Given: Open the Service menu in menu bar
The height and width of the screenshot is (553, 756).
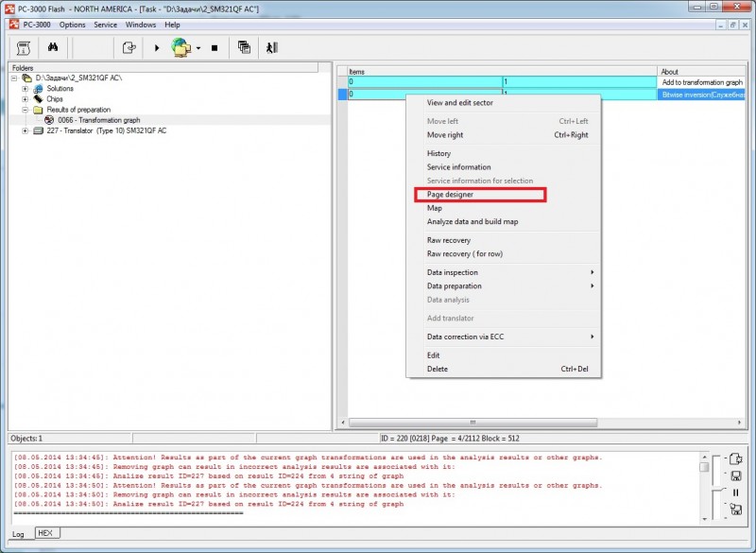Looking at the screenshot, I should pos(105,25).
